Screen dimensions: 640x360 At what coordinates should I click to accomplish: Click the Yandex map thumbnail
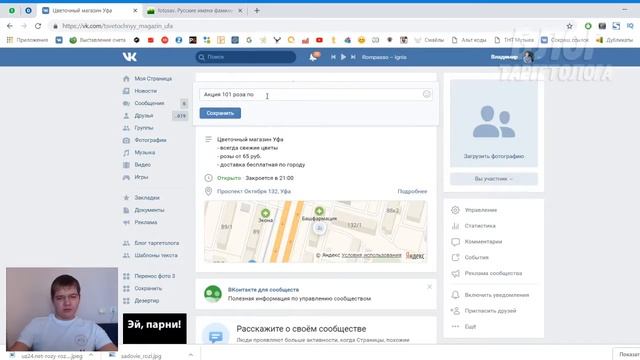point(316,231)
